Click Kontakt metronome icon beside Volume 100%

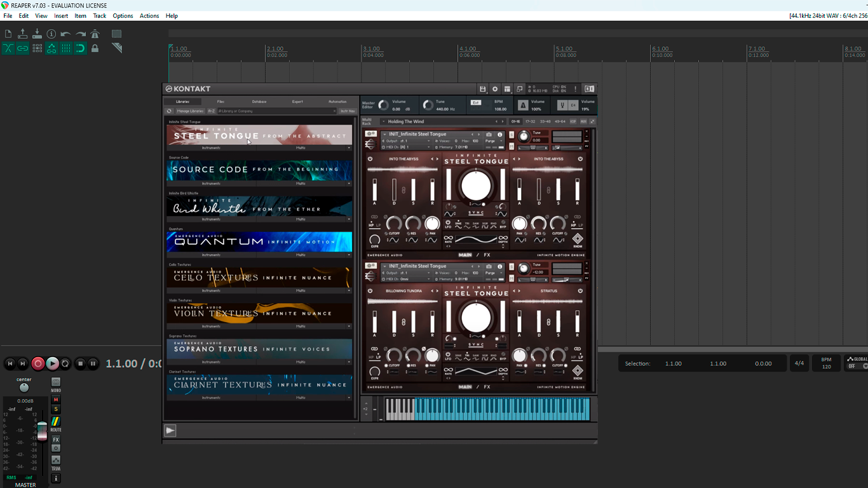point(523,105)
